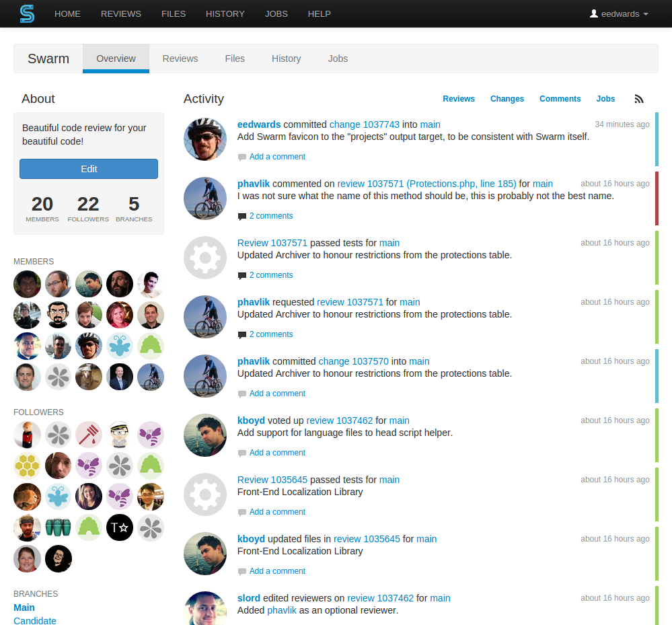Select the Overview project tab
672x625 pixels.
pyautogui.click(x=116, y=59)
